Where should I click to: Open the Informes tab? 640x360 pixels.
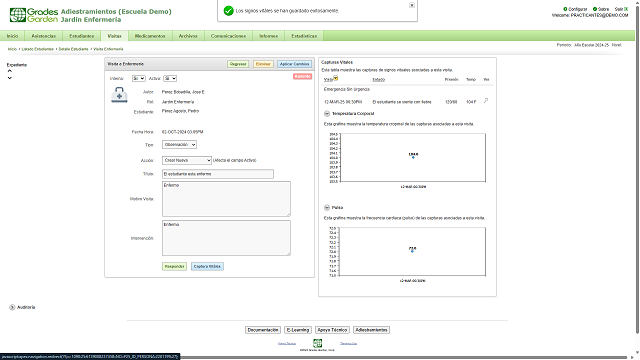(269, 36)
